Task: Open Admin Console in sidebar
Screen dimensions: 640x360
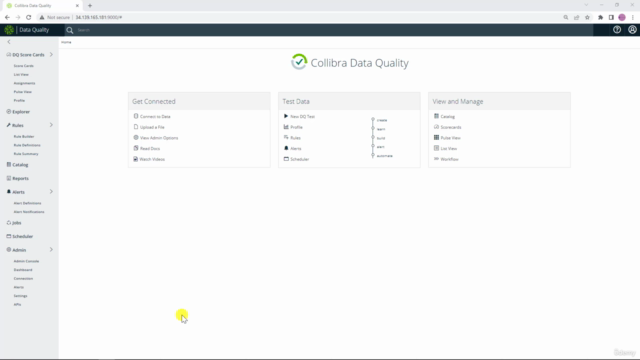Action: tap(27, 261)
